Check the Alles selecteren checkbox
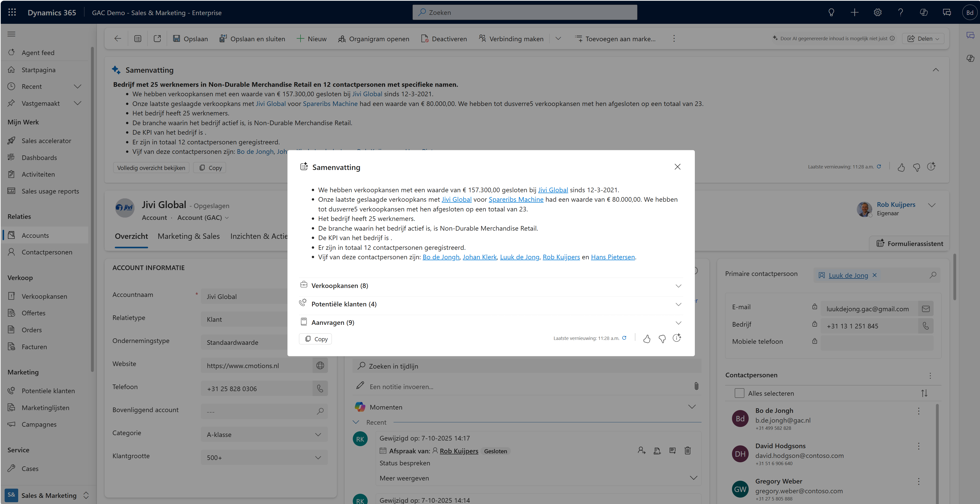The image size is (980, 504). click(x=739, y=393)
